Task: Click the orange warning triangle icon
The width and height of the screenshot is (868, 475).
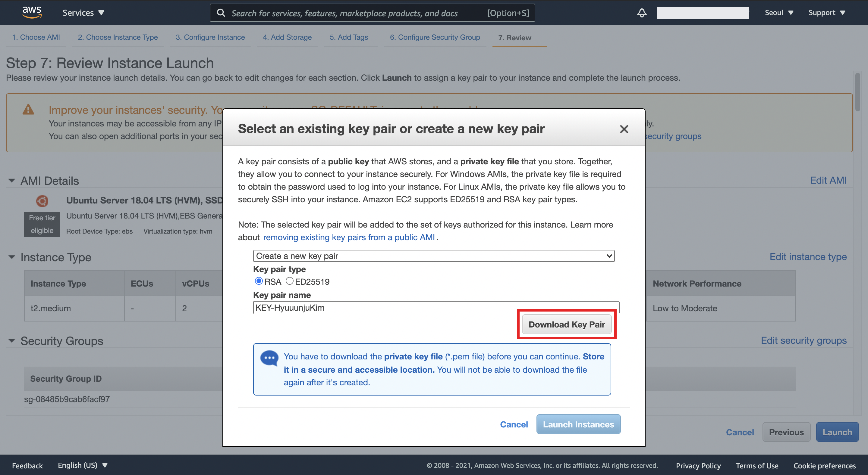Action: pos(28,110)
